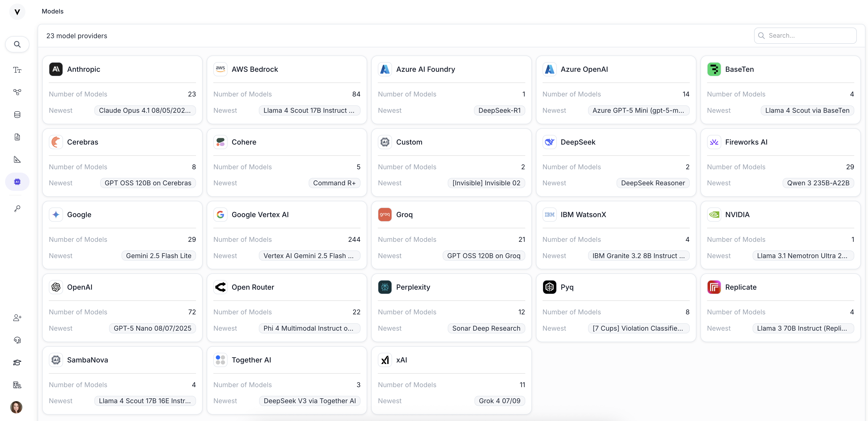Click the invite user icon
Image resolution: width=868 pixels, height=421 pixels.
click(17, 318)
